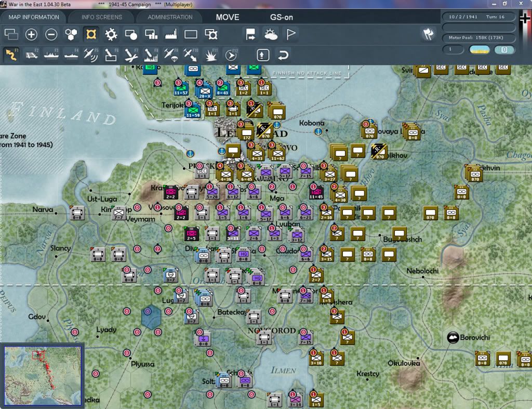The image size is (532, 409).
Task: Click the flag with arrow icon
Action: click(x=251, y=34)
